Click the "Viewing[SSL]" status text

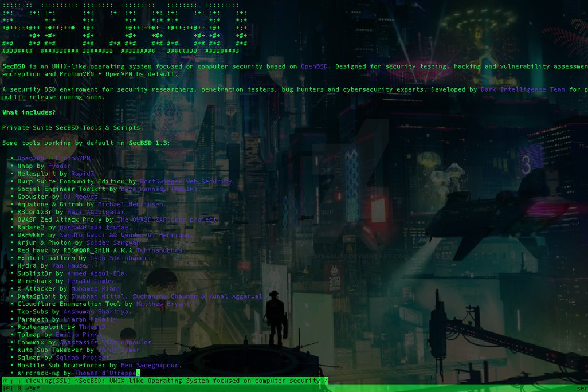(x=48, y=381)
